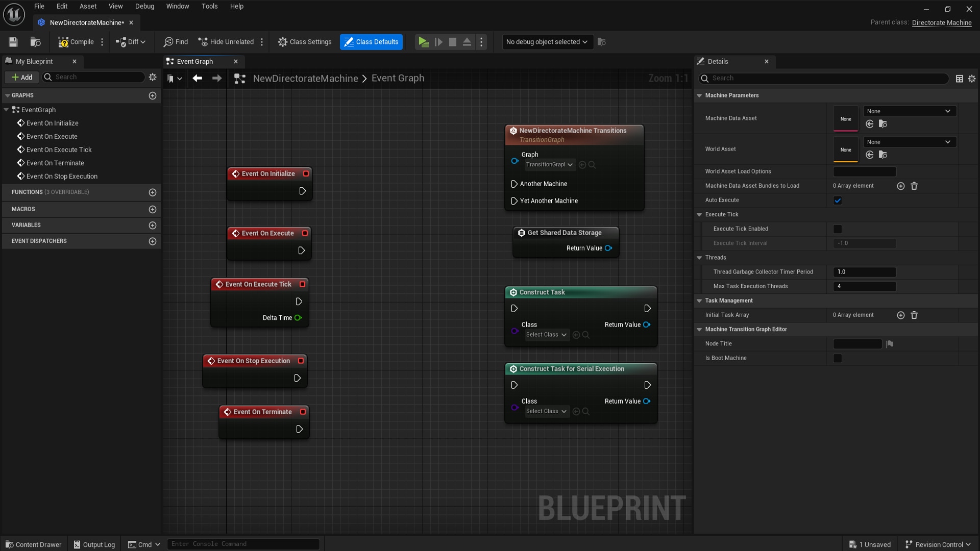
Task: Open Select Class dropdown on Construct Task node
Action: 545,335
